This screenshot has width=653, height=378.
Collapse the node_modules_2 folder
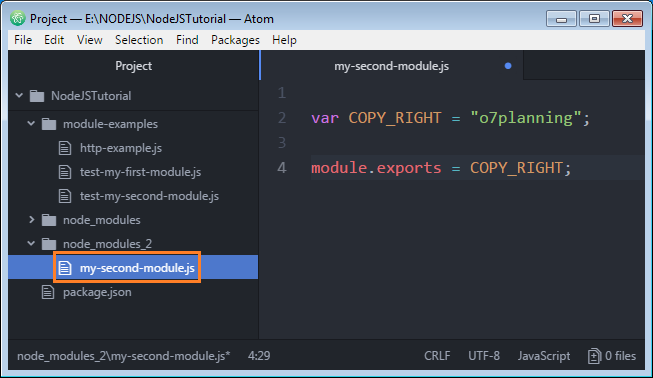point(31,244)
